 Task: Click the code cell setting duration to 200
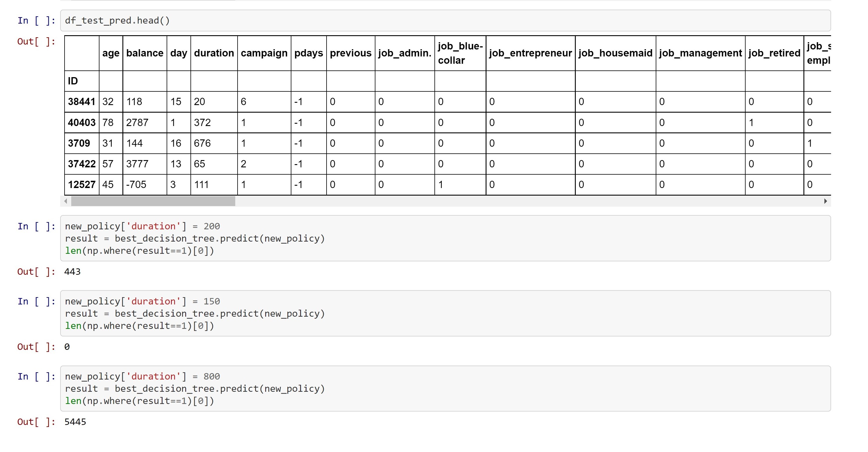point(445,238)
